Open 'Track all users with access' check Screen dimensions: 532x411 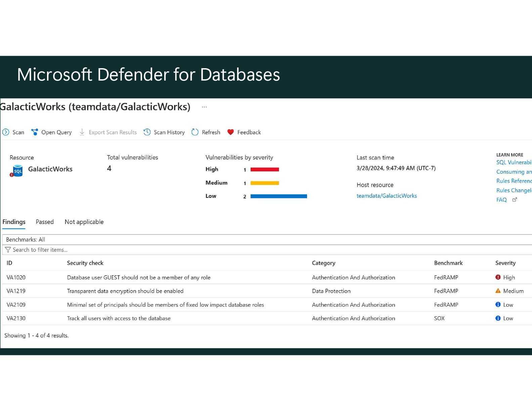[119, 318]
